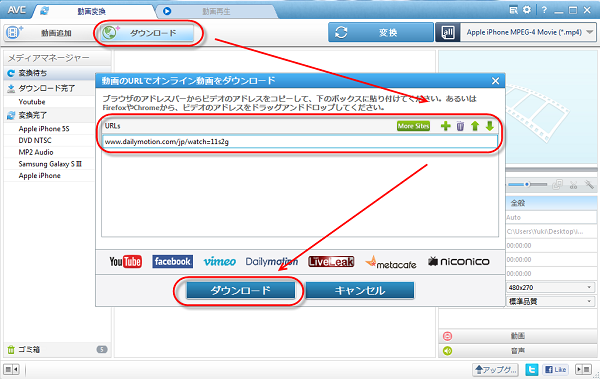Switch to the 動画再生 tab
Screen dimensions: 600x379
216,11
